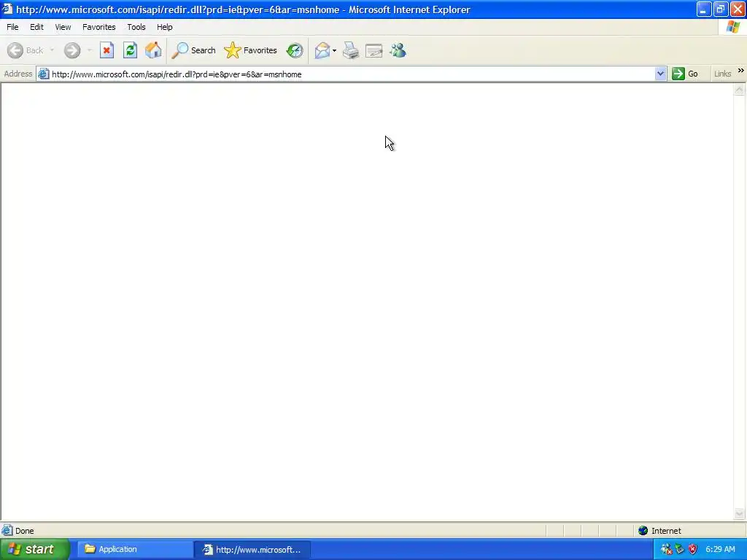747x560 pixels.
Task: Open Mail button dropdown arrow
Action: [x=334, y=50]
